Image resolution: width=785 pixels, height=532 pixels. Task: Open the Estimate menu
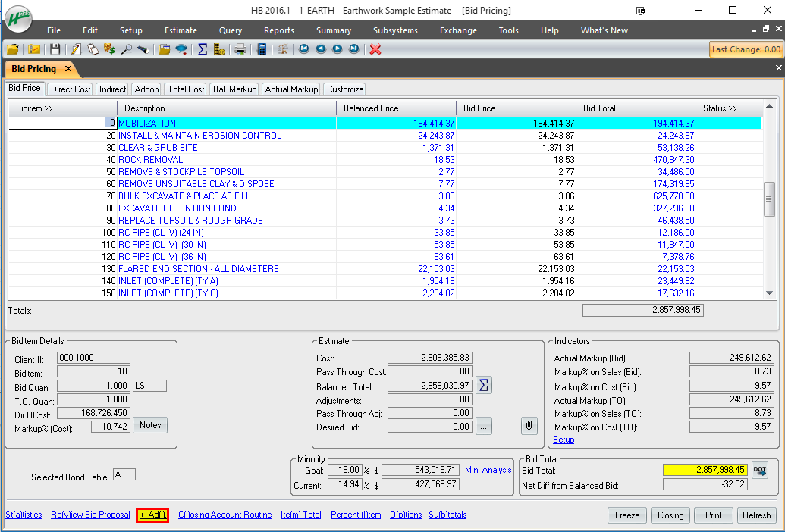[181, 30]
